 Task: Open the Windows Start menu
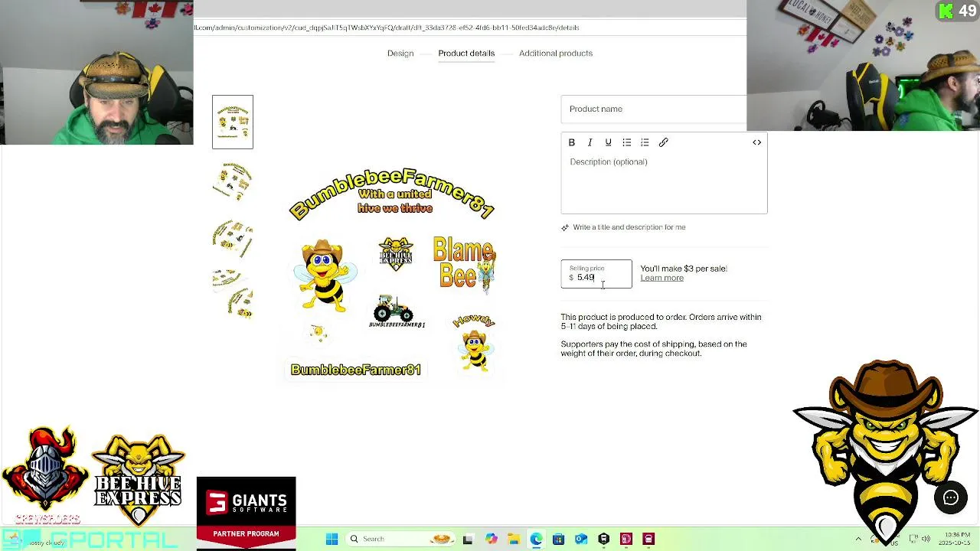point(332,539)
